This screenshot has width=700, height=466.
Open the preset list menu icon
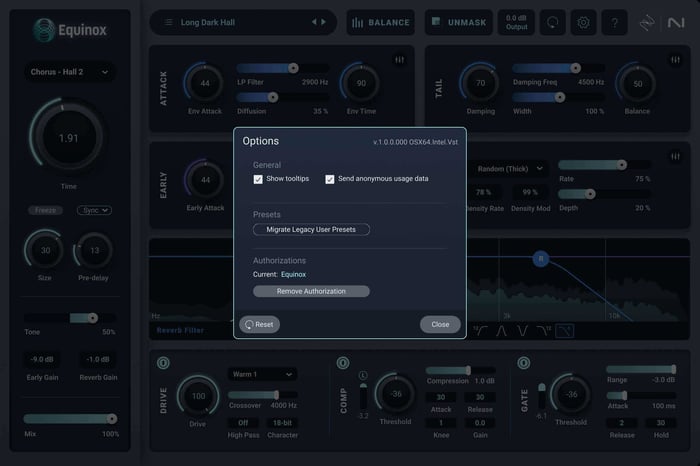(x=168, y=22)
